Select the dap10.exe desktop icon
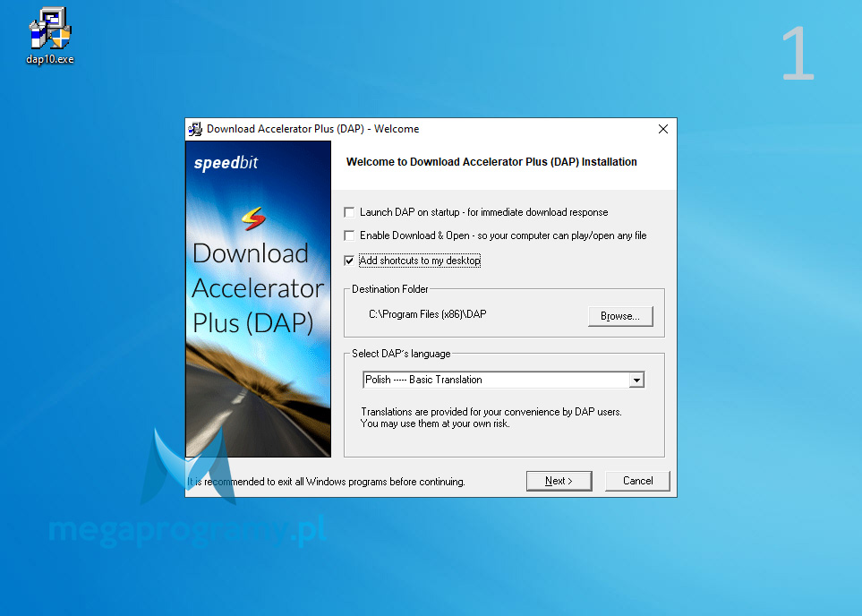Image resolution: width=862 pixels, height=616 pixels. 50,37
